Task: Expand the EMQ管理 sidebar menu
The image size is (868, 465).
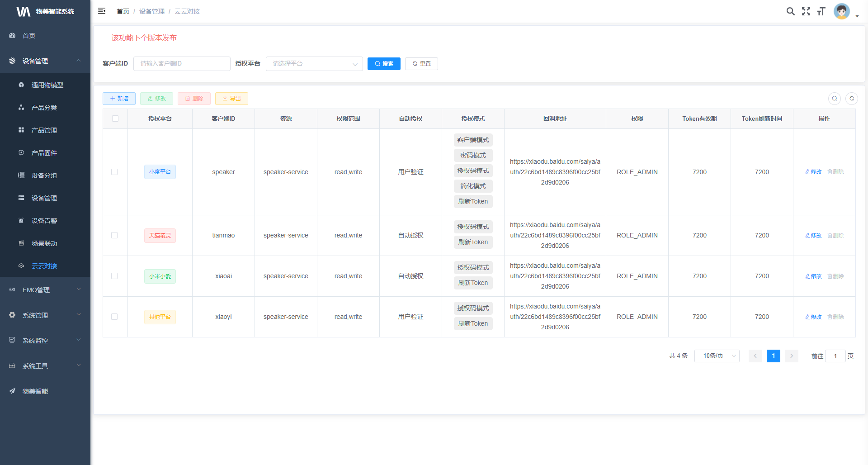Action: [x=45, y=290]
